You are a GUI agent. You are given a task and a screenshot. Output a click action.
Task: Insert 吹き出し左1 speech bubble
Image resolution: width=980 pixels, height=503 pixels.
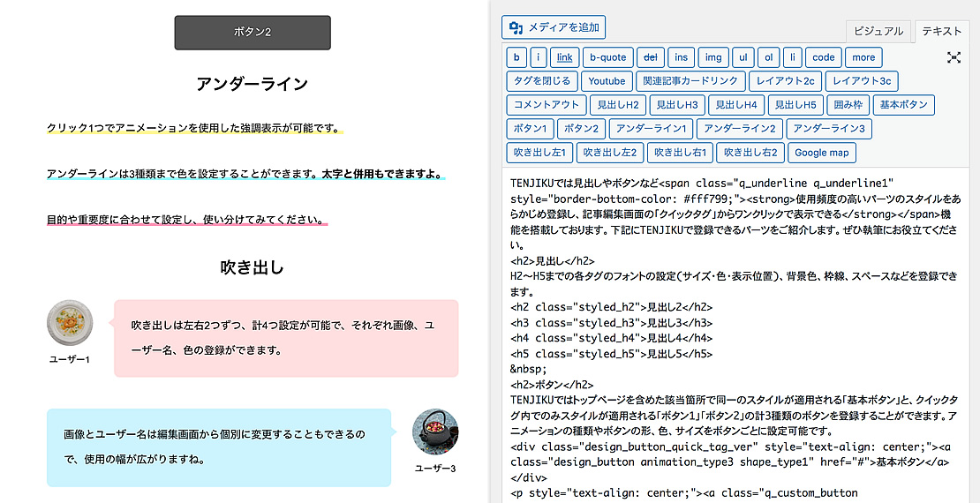coord(539,153)
